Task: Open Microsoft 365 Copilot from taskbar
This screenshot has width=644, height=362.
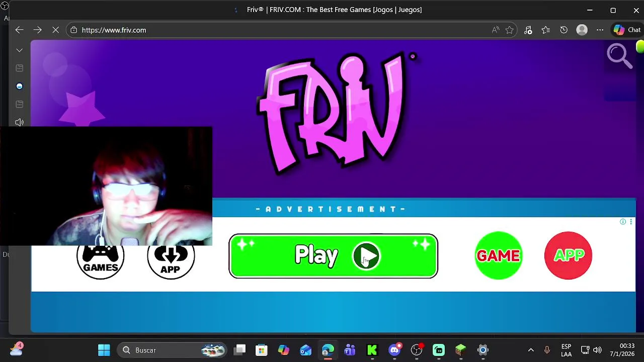Action: [x=284, y=350]
